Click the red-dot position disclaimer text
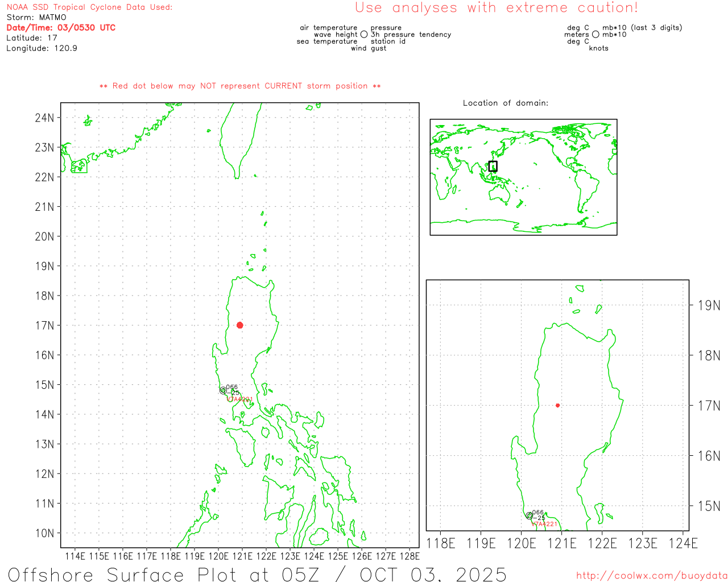 click(x=240, y=86)
